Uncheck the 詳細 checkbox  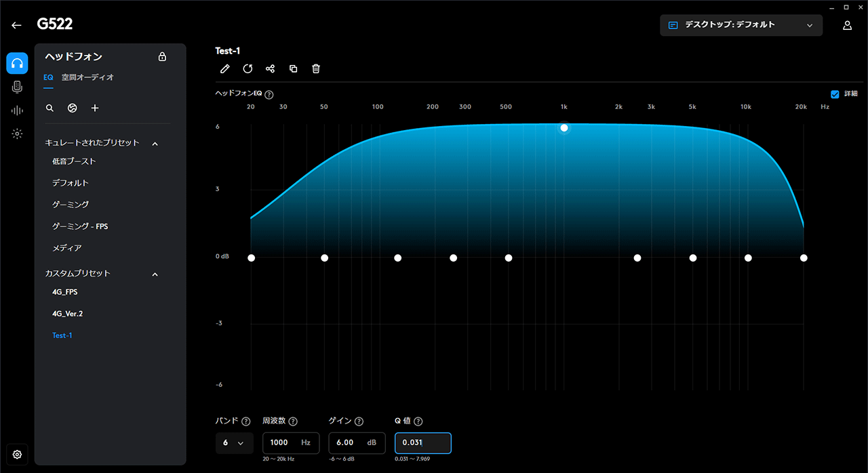[x=835, y=94]
